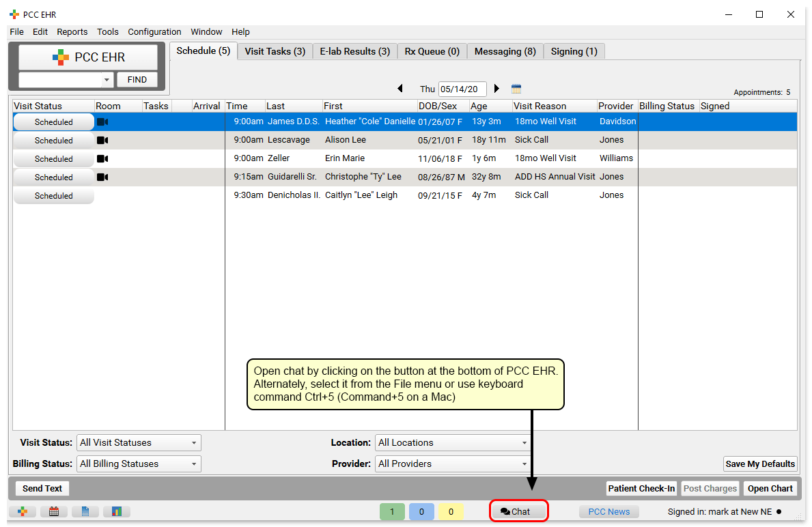This screenshot has height=527, width=812.
Task: Open the Edit menu
Action: 40,31
